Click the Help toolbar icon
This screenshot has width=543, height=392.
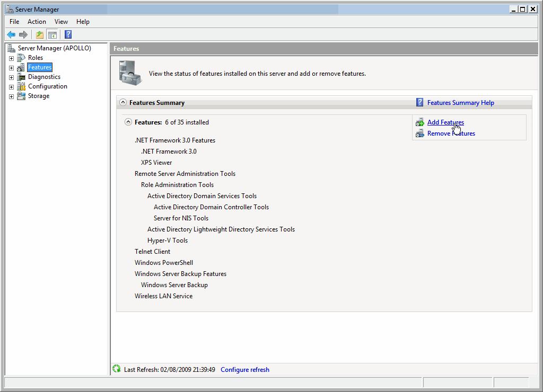[68, 34]
